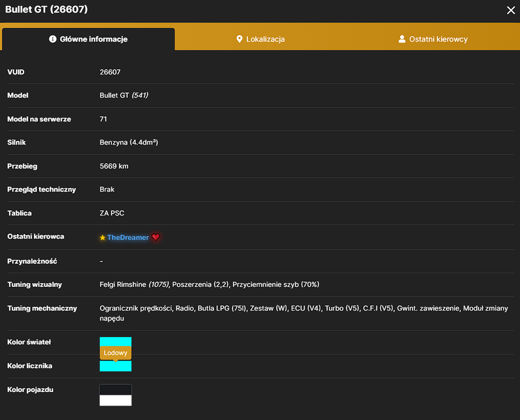Switch to the Lokalizacja tab
520x420 pixels.
[x=260, y=39]
